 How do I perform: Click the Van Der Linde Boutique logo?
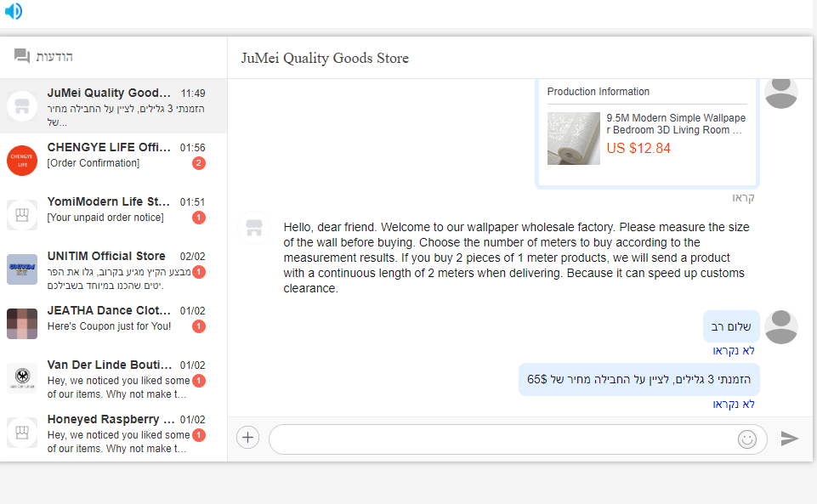point(22,378)
